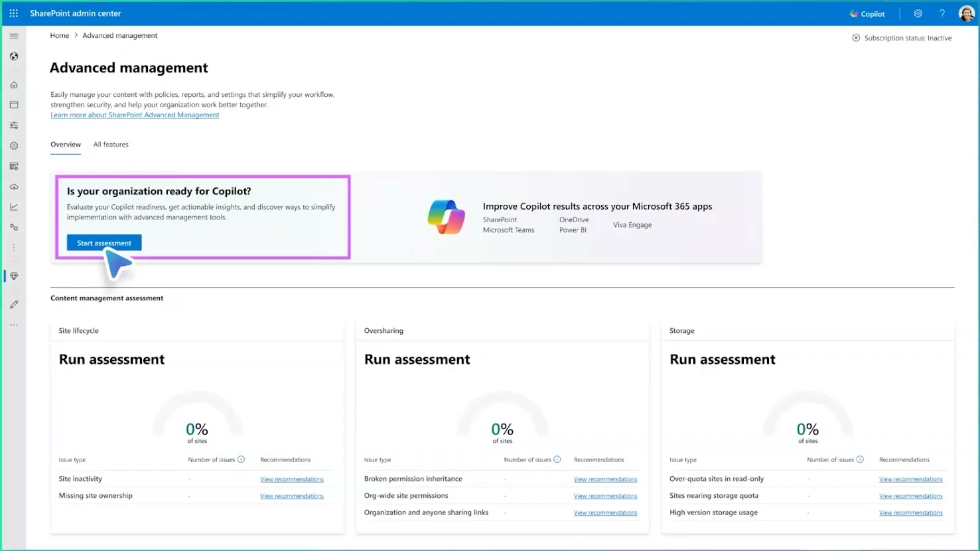The image size is (980, 551).
Task: Collapse the navigation menu with hamburger icon
Action: coord(14,36)
